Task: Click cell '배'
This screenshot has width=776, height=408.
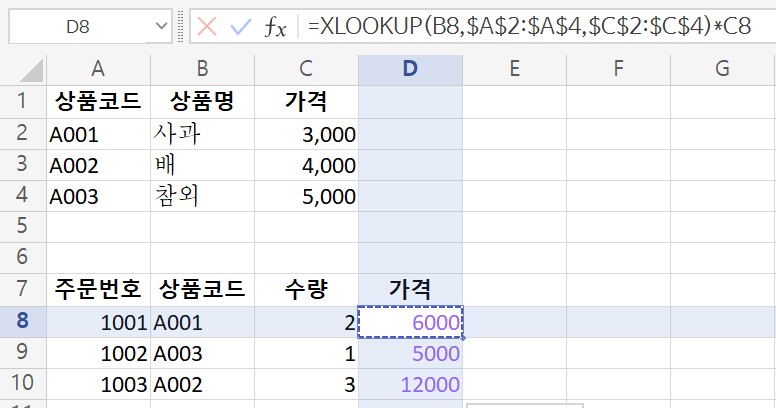Action: pos(202,165)
